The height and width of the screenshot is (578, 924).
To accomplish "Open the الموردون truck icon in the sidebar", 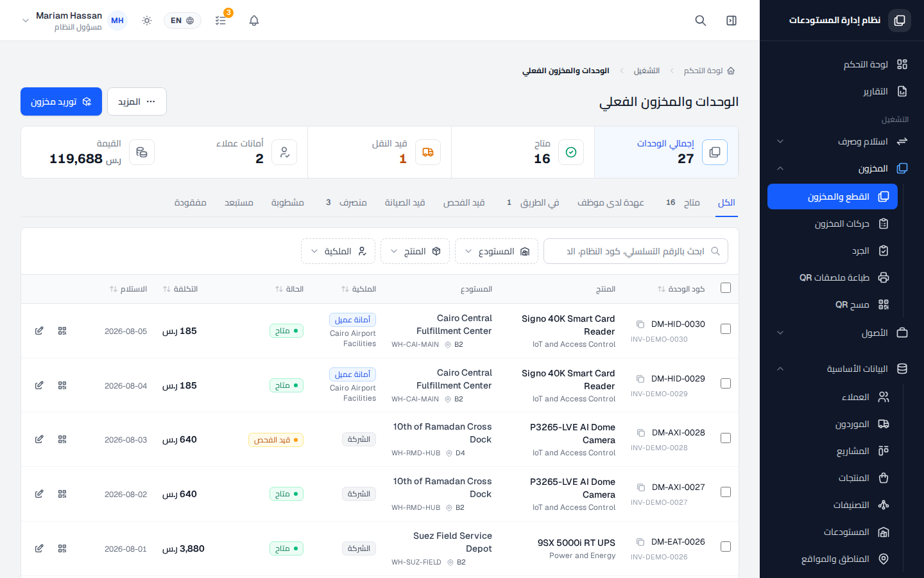I will click(x=884, y=424).
